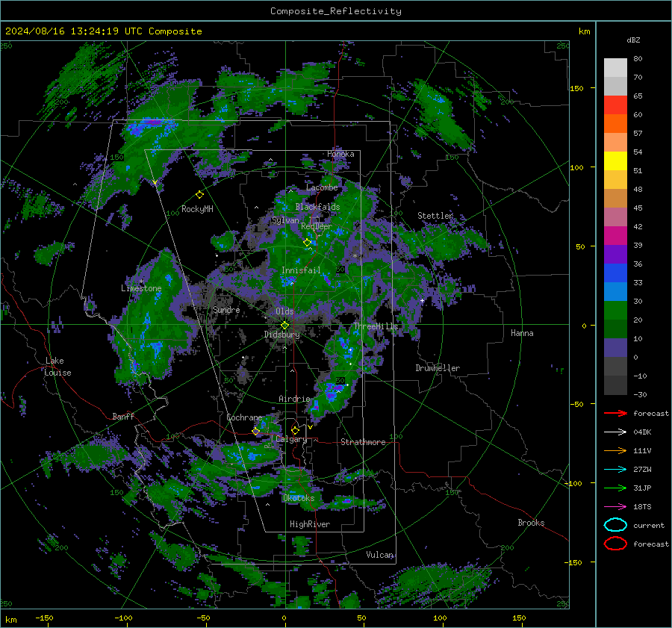Click the magenta swatch on dBZ scale
672x628 pixels.
[x=615, y=236]
